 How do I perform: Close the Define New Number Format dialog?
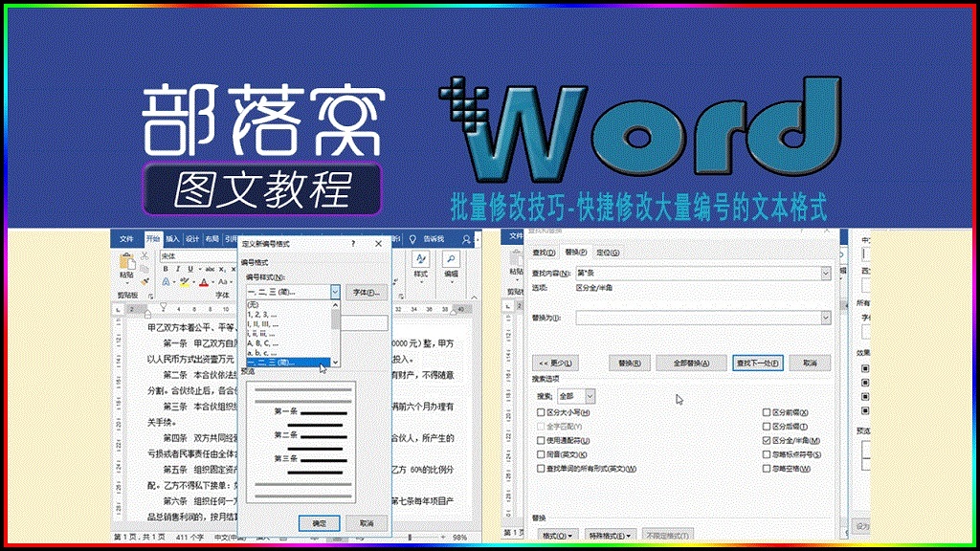[378, 244]
